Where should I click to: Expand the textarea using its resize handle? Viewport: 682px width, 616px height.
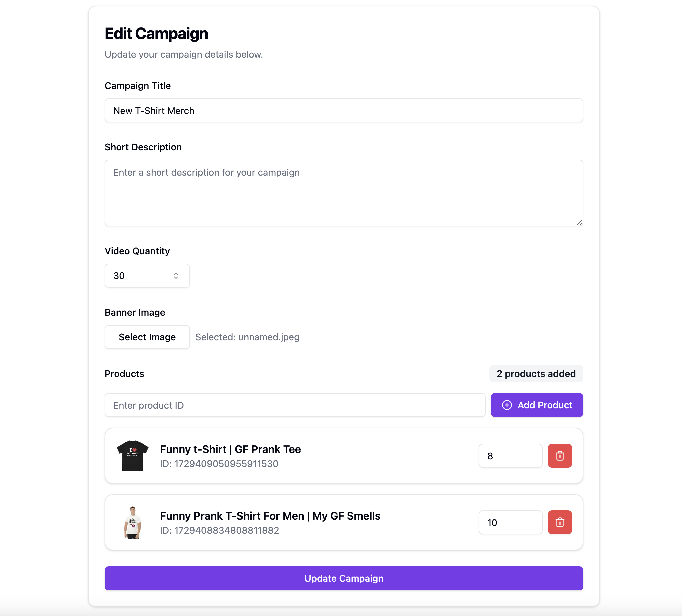(579, 223)
